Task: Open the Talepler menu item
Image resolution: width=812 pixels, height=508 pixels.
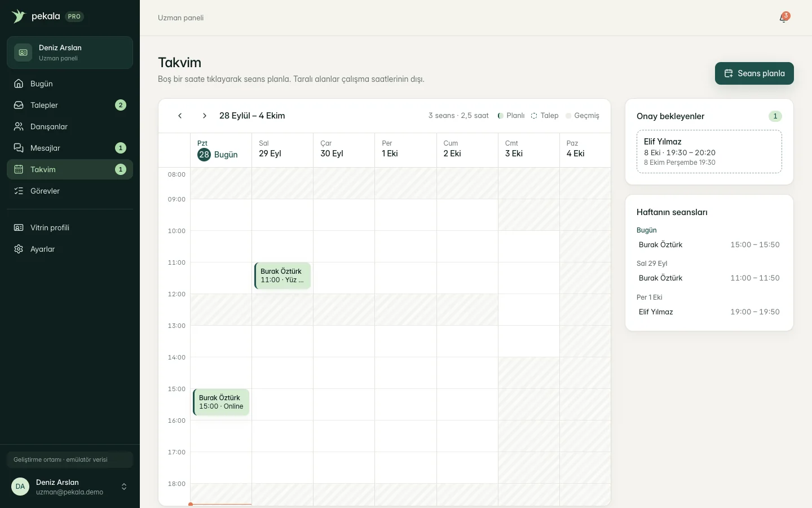Action: pos(70,105)
